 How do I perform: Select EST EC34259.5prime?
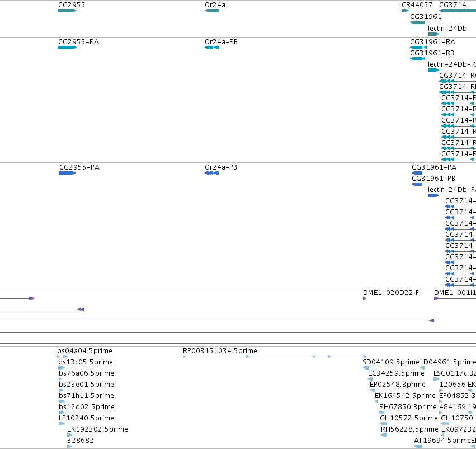[396, 373]
